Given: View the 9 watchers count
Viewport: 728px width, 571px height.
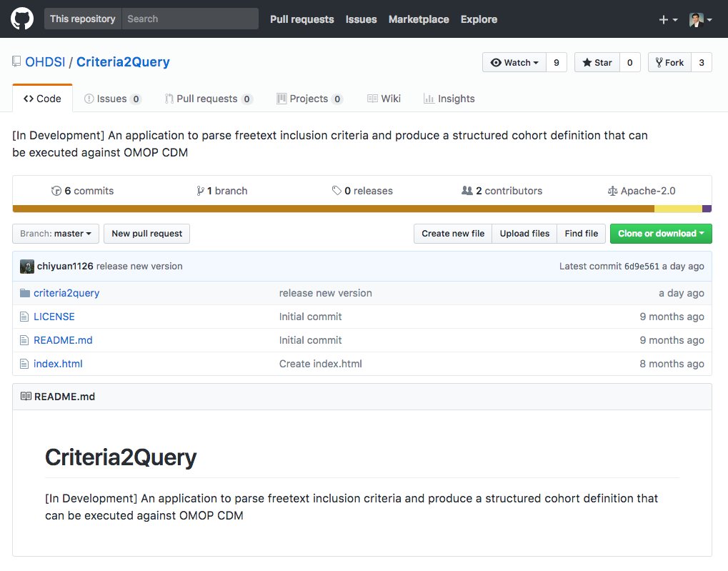Looking at the screenshot, I should coord(557,62).
